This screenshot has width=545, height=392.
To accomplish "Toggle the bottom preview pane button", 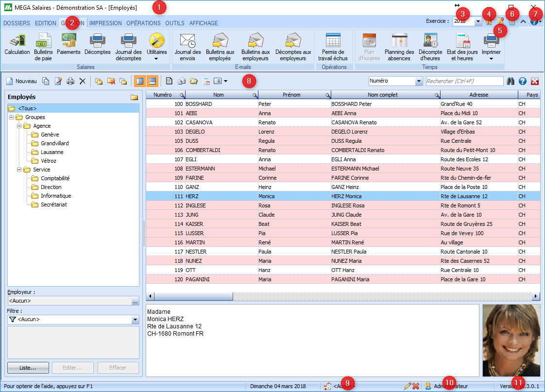I will point(152,81).
